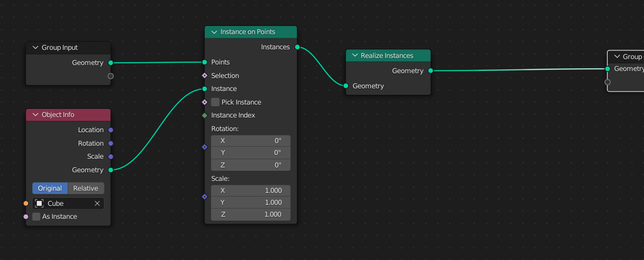Click the Rotation Y value field
This screenshot has width=644, height=260.
(251, 153)
